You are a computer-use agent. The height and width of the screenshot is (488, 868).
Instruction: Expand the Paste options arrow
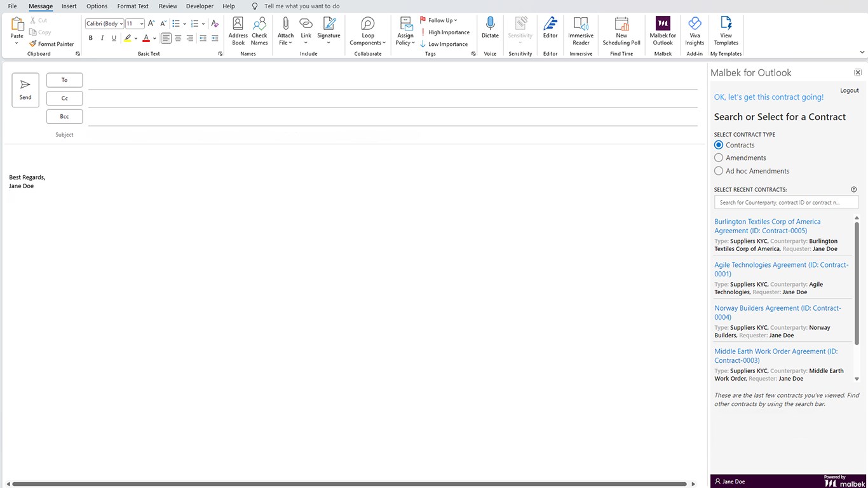[17, 43]
